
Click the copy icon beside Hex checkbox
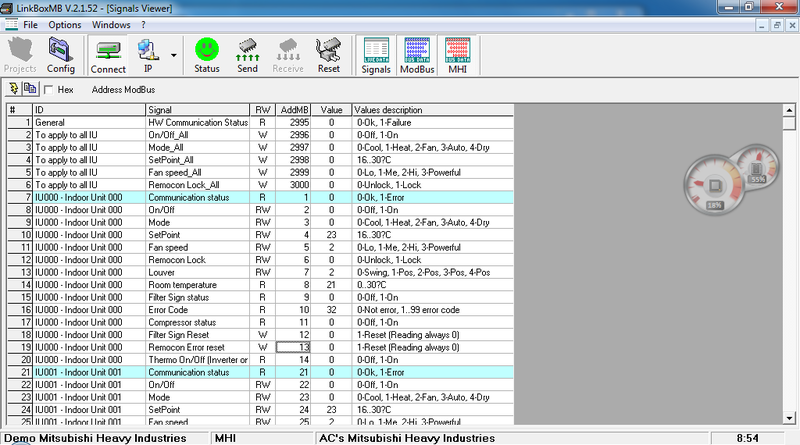click(30, 89)
